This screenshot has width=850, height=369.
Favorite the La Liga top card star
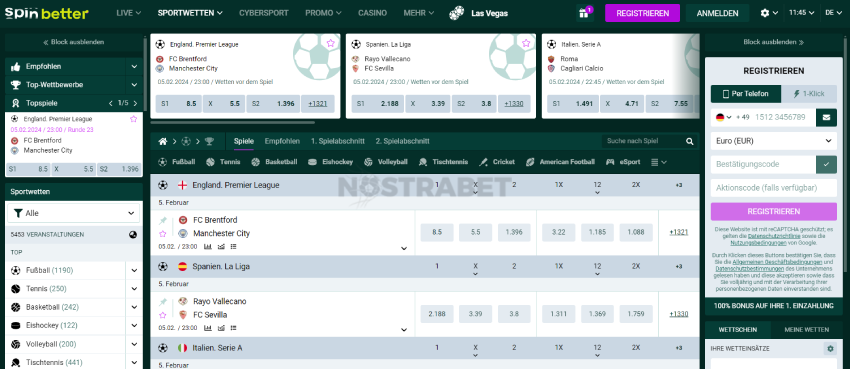click(x=526, y=43)
